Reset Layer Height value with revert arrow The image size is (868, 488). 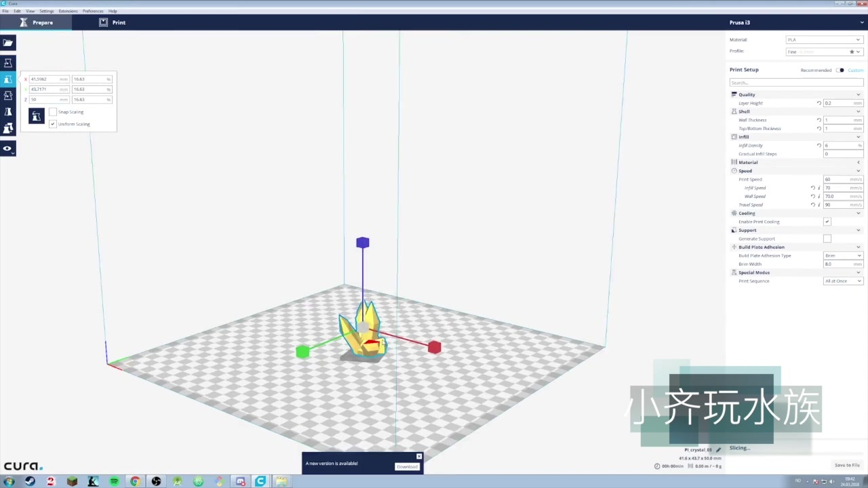tap(818, 103)
